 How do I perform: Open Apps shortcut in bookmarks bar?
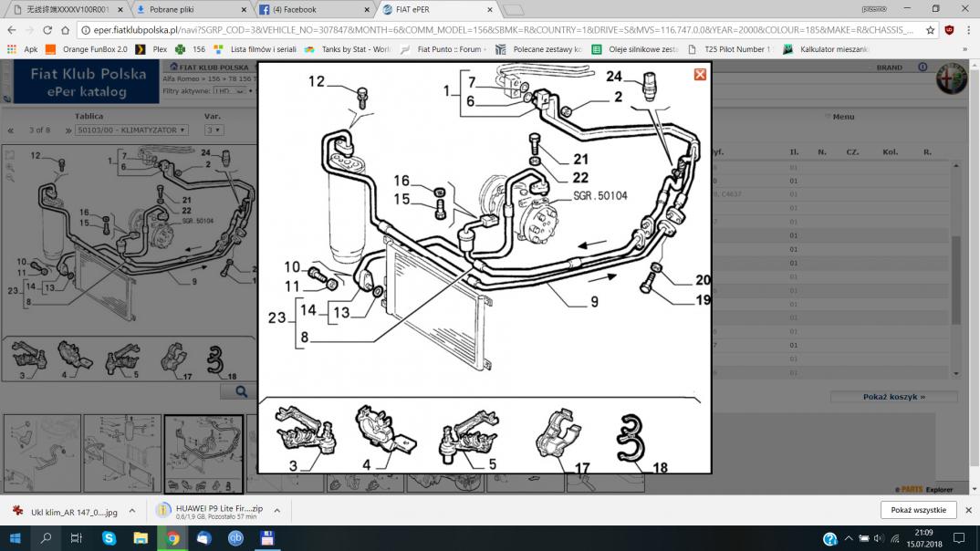[23, 48]
